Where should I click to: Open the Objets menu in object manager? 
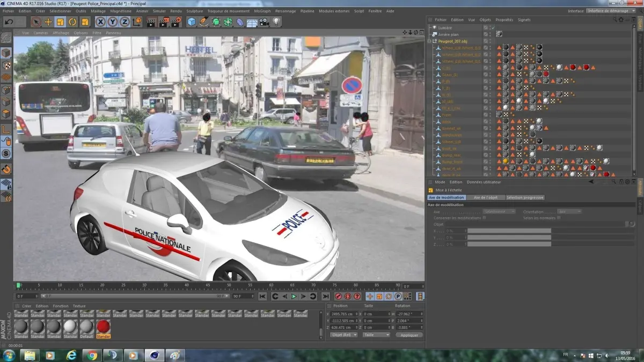point(485,20)
